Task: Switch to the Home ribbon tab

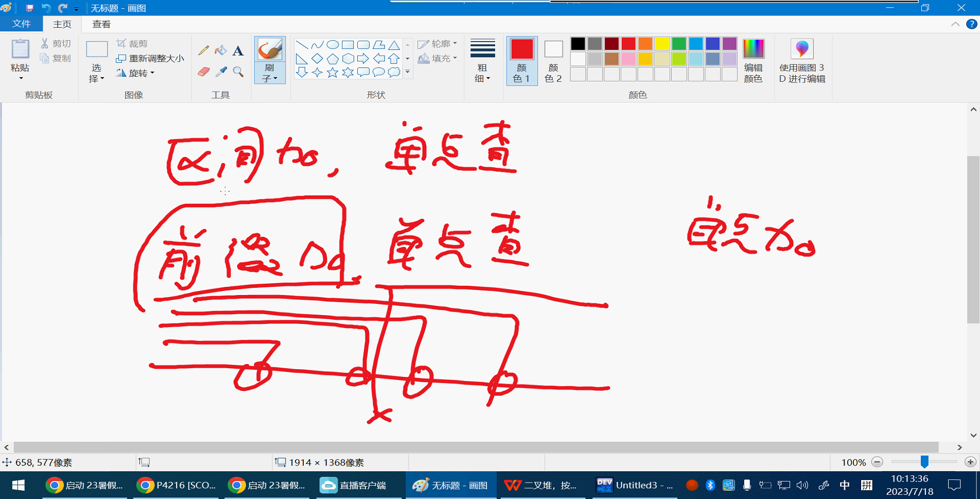Action: (x=62, y=24)
